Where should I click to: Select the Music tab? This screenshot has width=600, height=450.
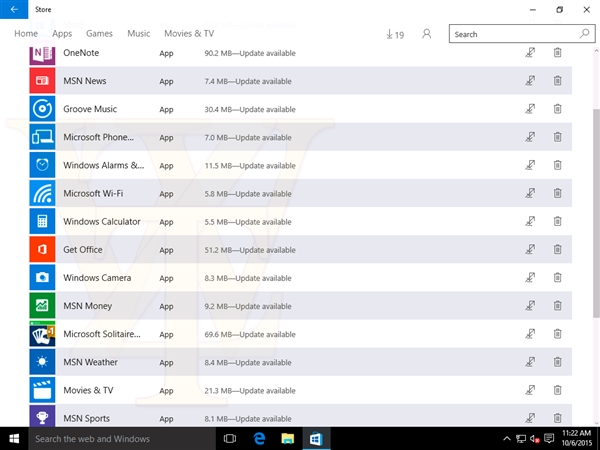click(139, 34)
